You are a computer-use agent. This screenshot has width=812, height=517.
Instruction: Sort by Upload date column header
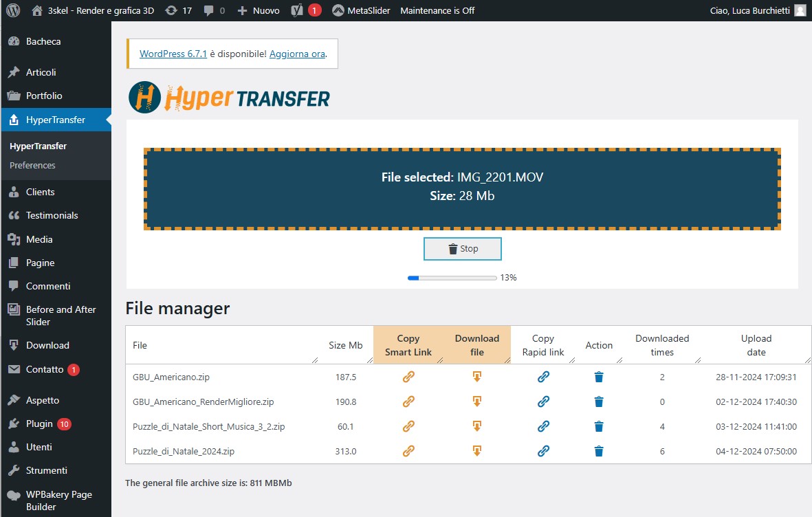coord(756,345)
